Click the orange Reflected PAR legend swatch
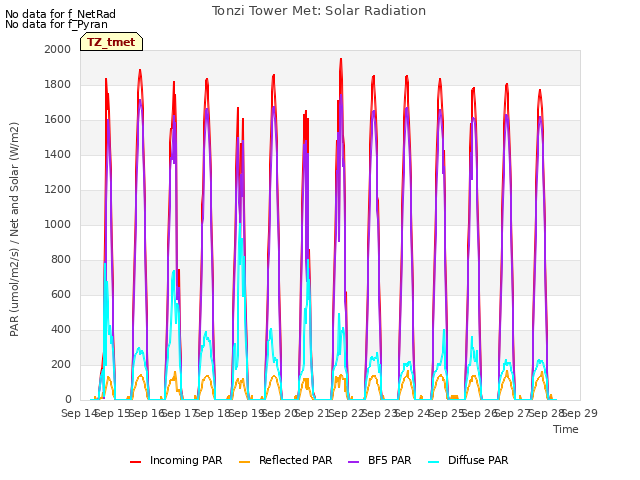The image size is (640, 480). (x=244, y=462)
